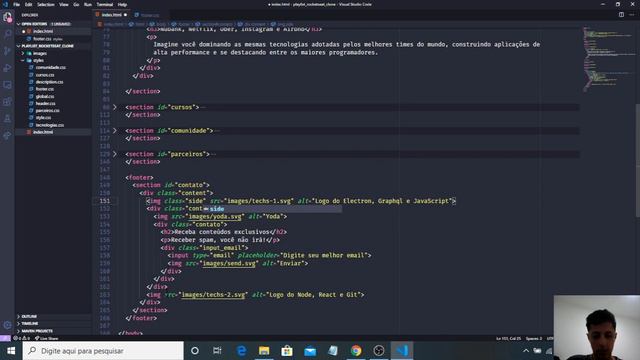
Task: Open description.css in the explorer
Action: click(49, 82)
